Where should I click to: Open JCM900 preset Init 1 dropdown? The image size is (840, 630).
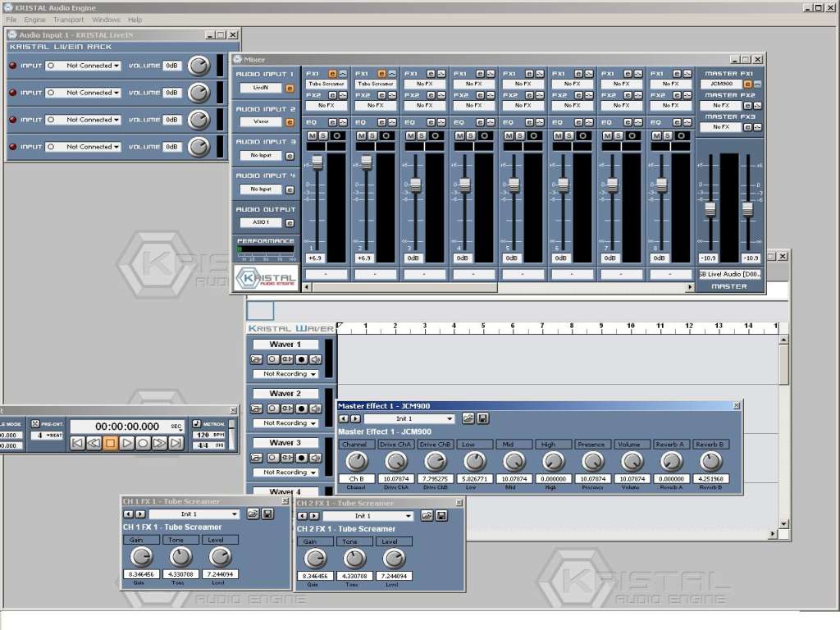(x=410, y=419)
